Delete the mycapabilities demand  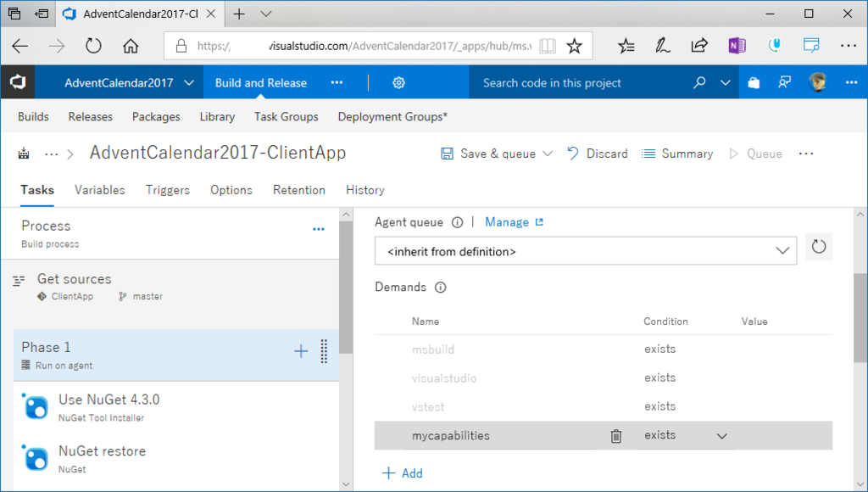615,436
